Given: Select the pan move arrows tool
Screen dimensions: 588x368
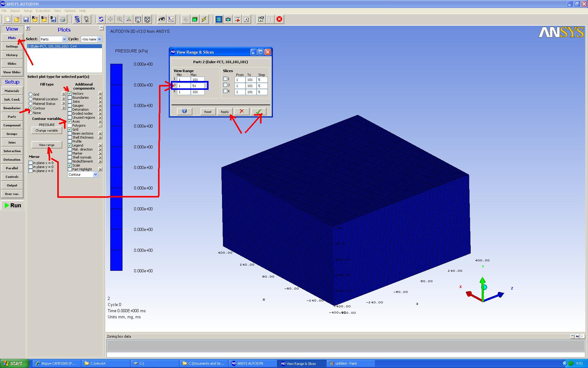Looking at the screenshot, I should (x=110, y=19).
